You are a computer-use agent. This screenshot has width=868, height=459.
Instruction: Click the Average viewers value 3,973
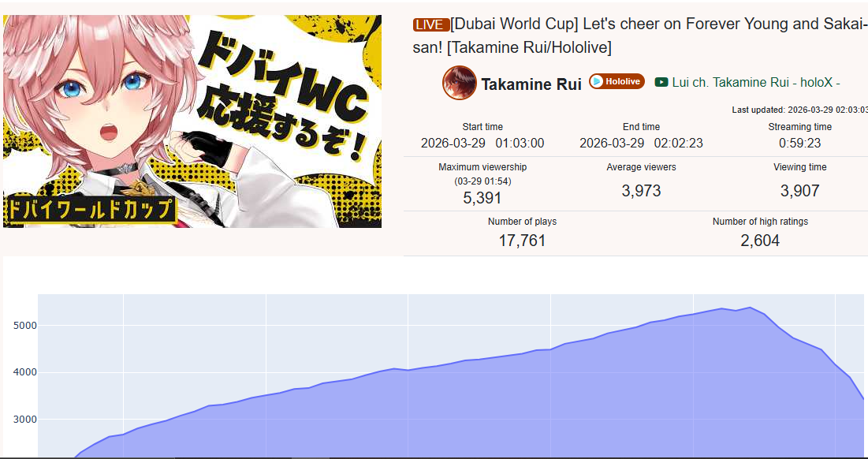coord(641,191)
